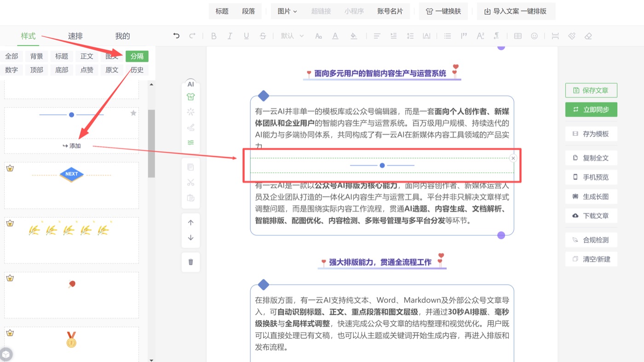Click the AI button in the floating toolbar
The image size is (644, 362).
pyautogui.click(x=190, y=84)
